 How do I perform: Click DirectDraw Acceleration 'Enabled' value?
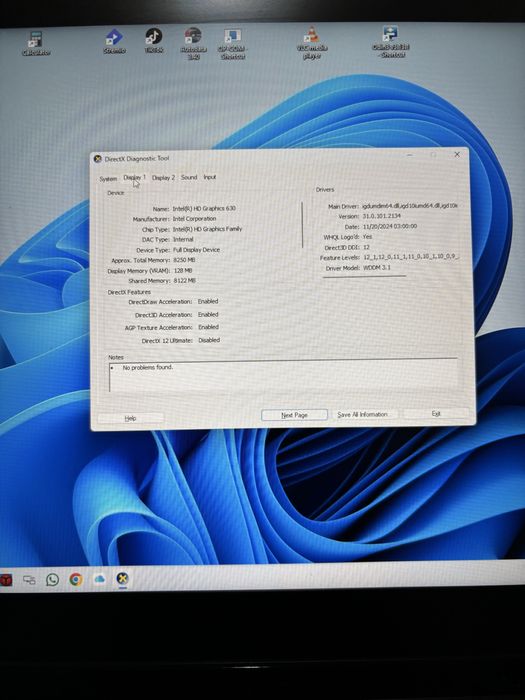(x=208, y=301)
